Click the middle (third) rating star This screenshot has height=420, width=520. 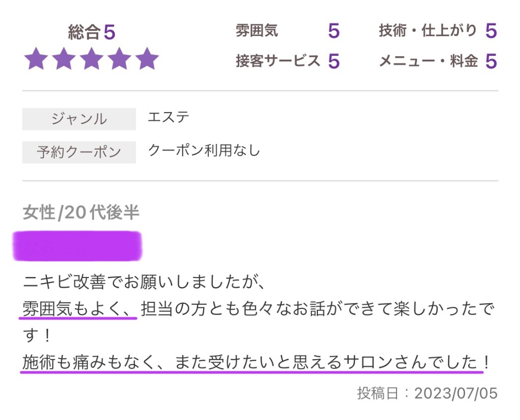point(92,59)
